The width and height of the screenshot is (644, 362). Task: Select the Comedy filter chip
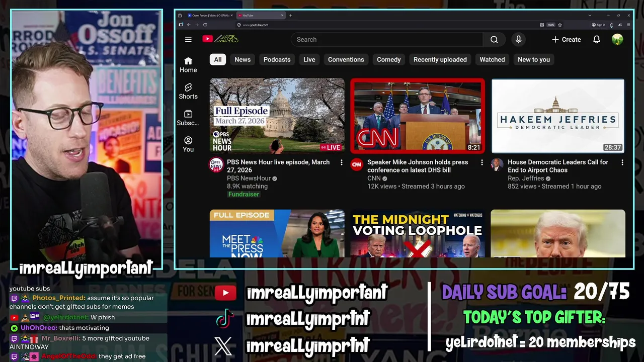[x=389, y=59]
